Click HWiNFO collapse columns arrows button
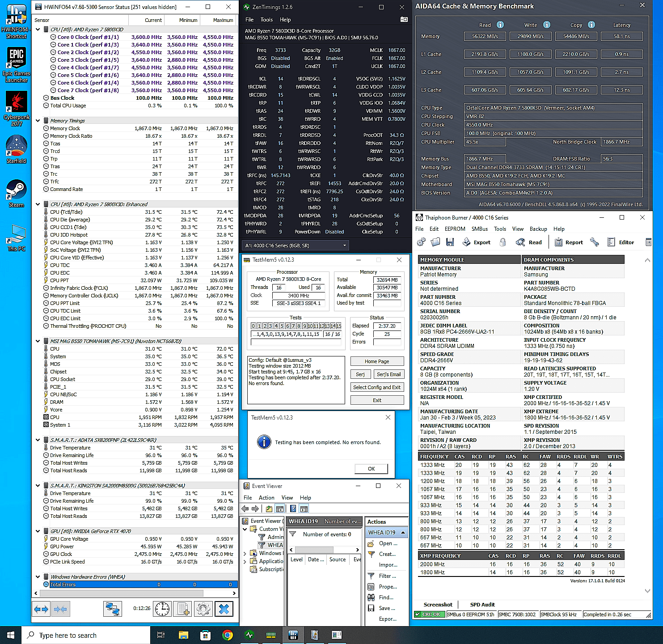This screenshot has height=644, width=663. pyautogui.click(x=60, y=609)
